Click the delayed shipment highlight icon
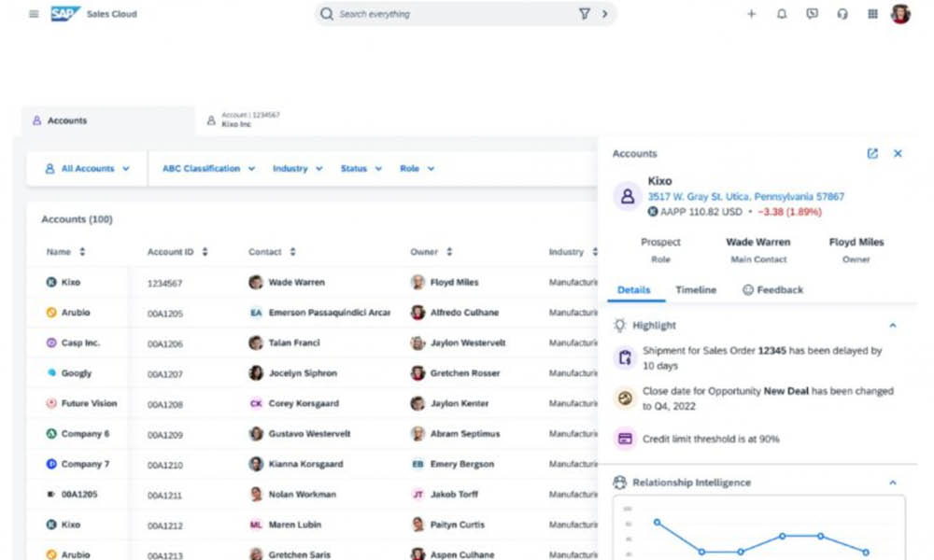Screen dimensions: 934x560 (625, 357)
